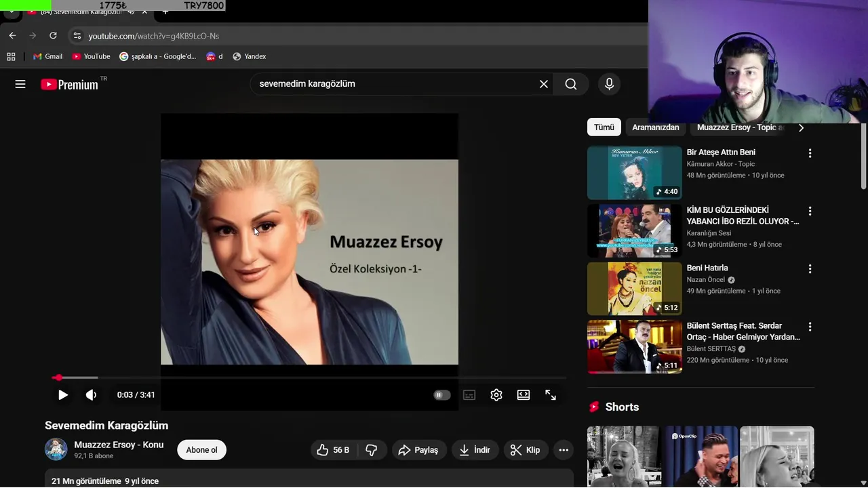This screenshot has width=868, height=488.
Task: Open the d bookmark
Action: [214, 56]
